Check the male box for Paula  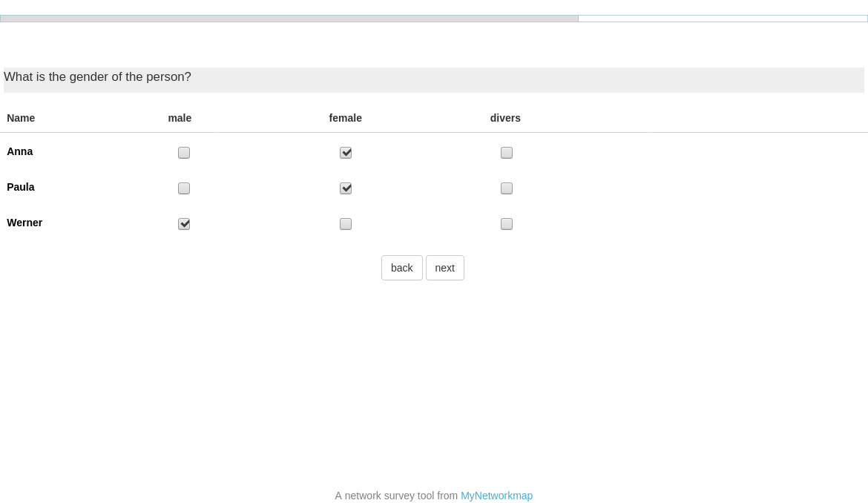click(184, 188)
